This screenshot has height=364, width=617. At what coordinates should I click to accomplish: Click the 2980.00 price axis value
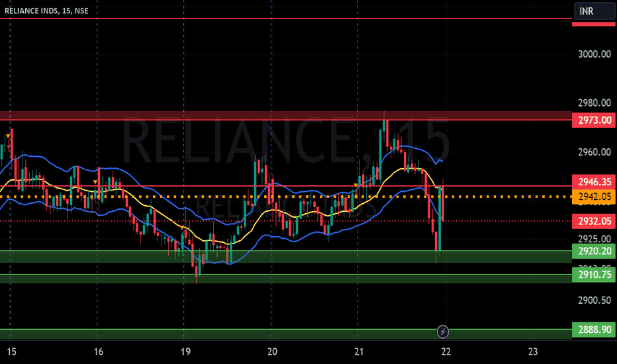tap(594, 103)
